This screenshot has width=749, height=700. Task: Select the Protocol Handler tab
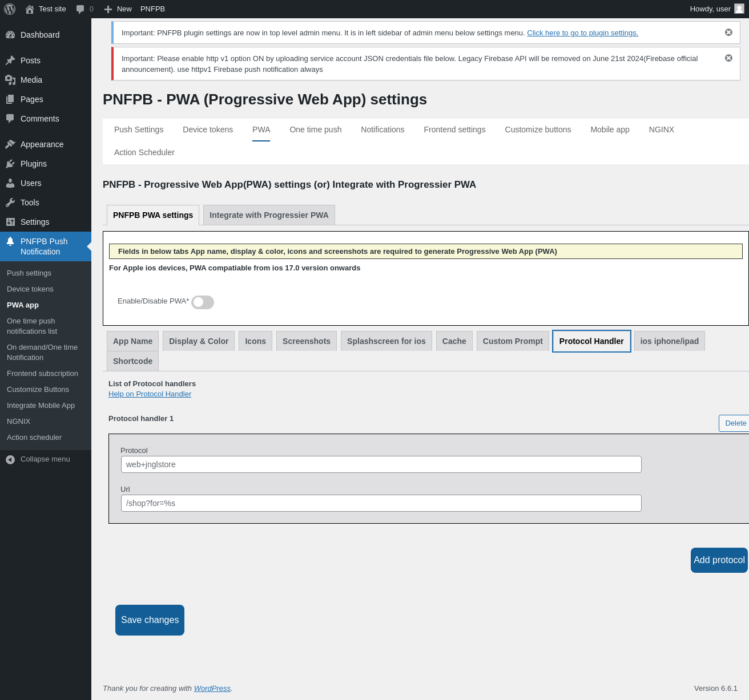tap(591, 341)
